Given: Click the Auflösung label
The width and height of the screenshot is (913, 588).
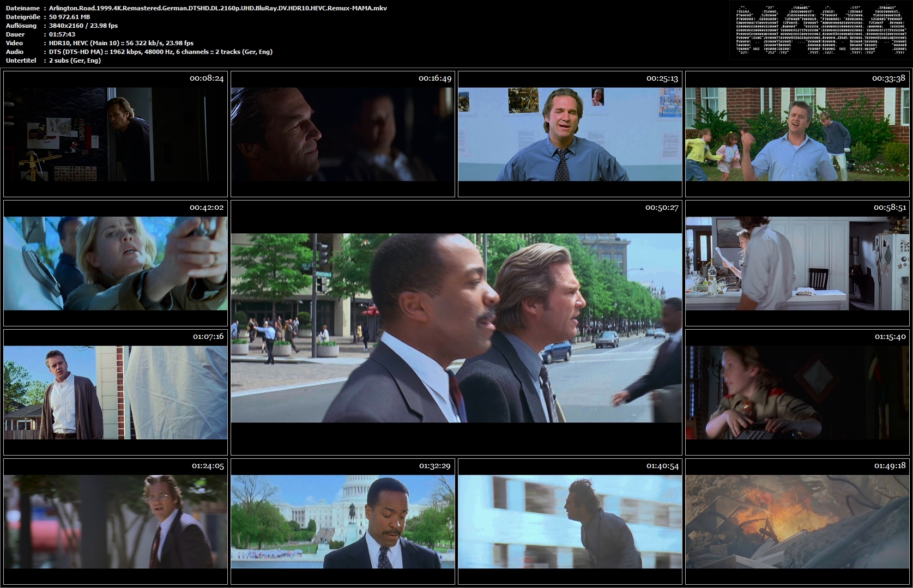Looking at the screenshot, I should (21, 26).
